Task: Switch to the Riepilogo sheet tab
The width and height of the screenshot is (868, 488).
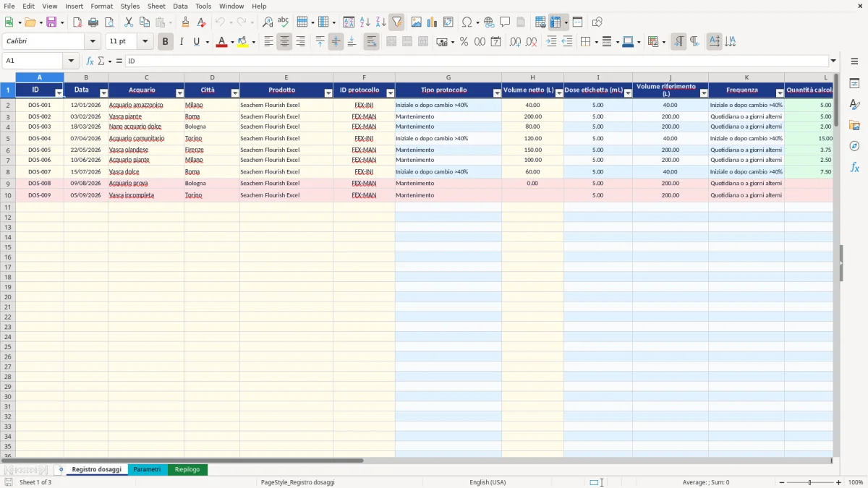Action: [x=187, y=470]
